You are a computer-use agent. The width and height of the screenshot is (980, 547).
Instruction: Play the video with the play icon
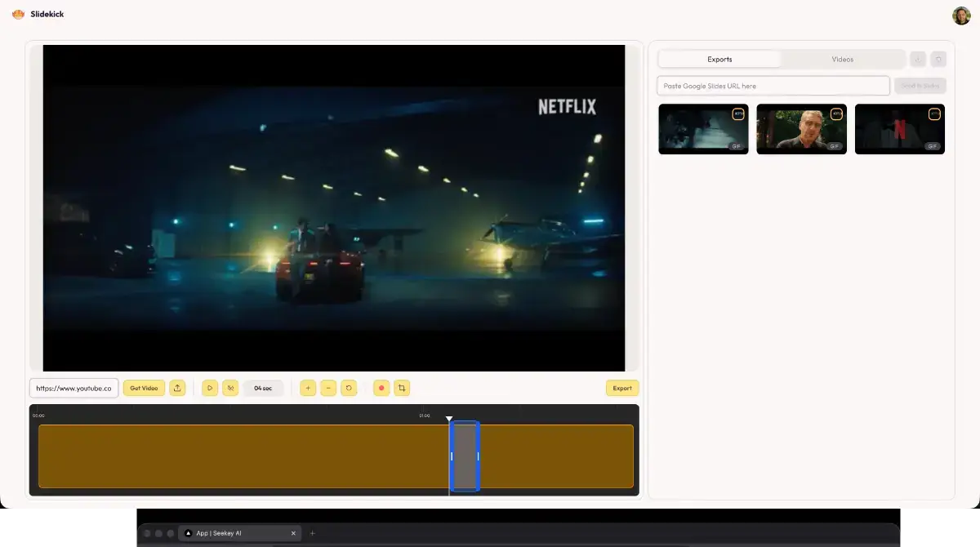pyautogui.click(x=210, y=388)
